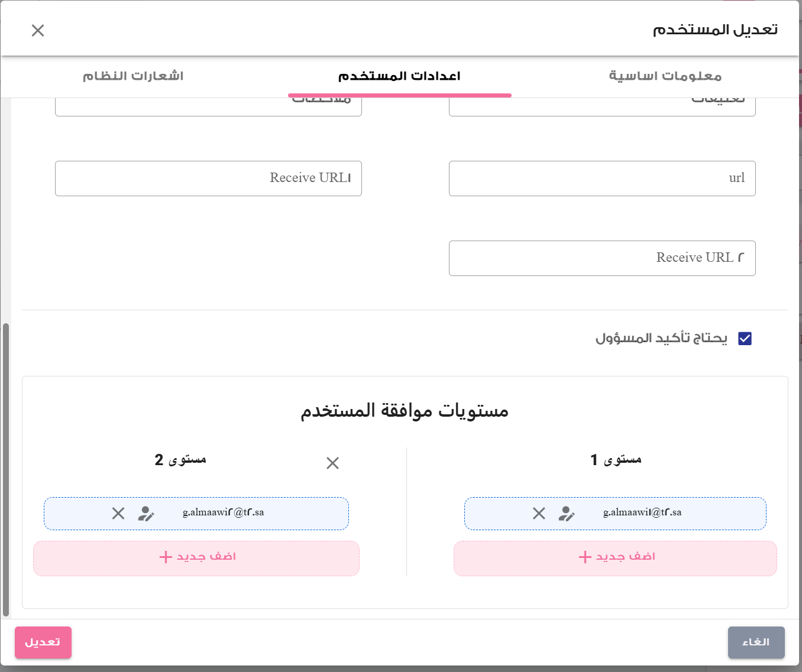The image size is (802, 672).
Task: Remove level 2 (مستوى 2) with X icon
Action: (x=333, y=463)
